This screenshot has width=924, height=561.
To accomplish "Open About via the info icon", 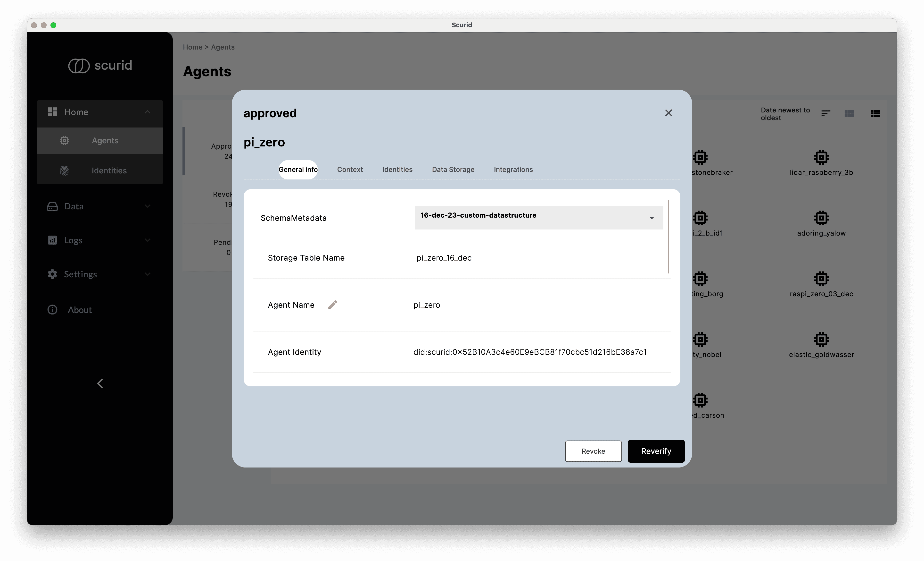I will pos(52,310).
